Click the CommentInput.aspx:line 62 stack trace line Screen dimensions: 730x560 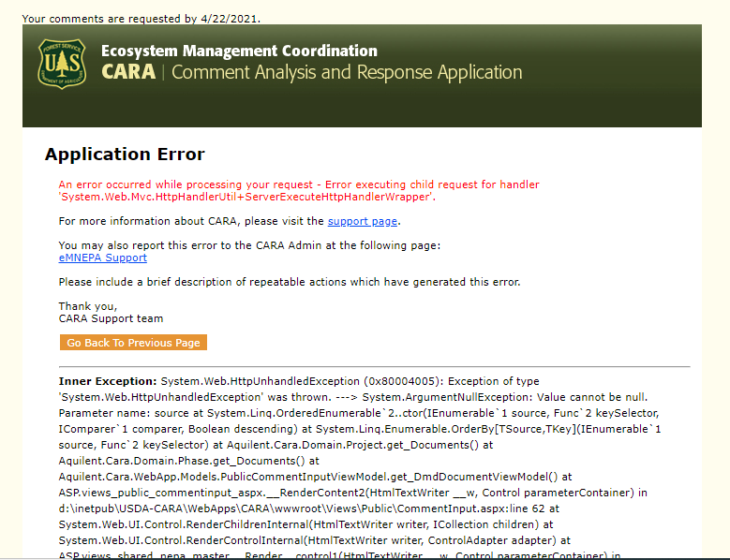pos(309,508)
